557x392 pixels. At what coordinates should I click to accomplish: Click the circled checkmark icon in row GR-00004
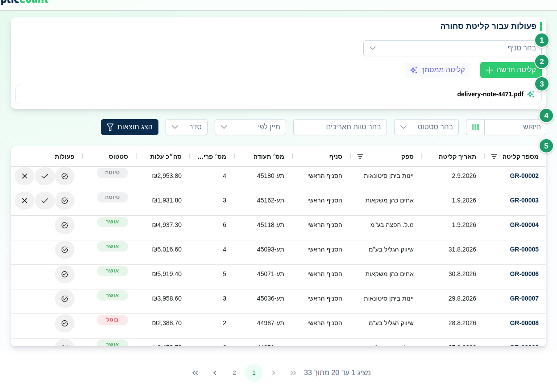(65, 225)
